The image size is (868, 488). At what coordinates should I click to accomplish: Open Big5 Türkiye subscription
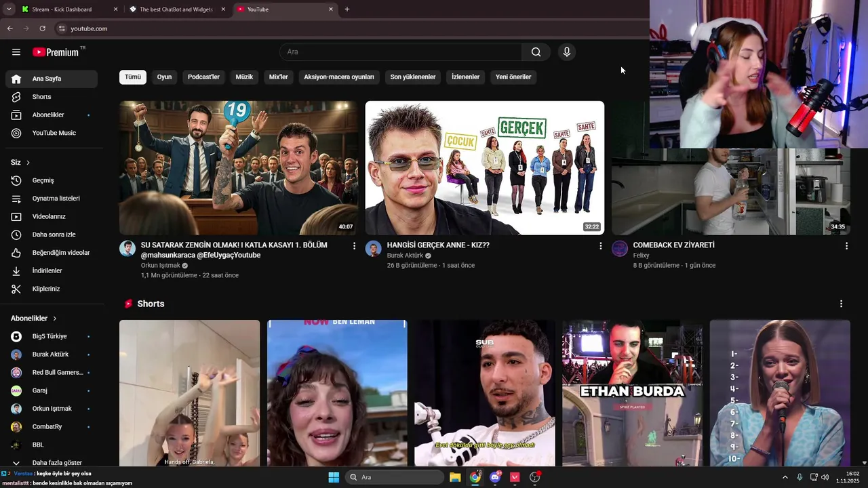click(x=52, y=336)
